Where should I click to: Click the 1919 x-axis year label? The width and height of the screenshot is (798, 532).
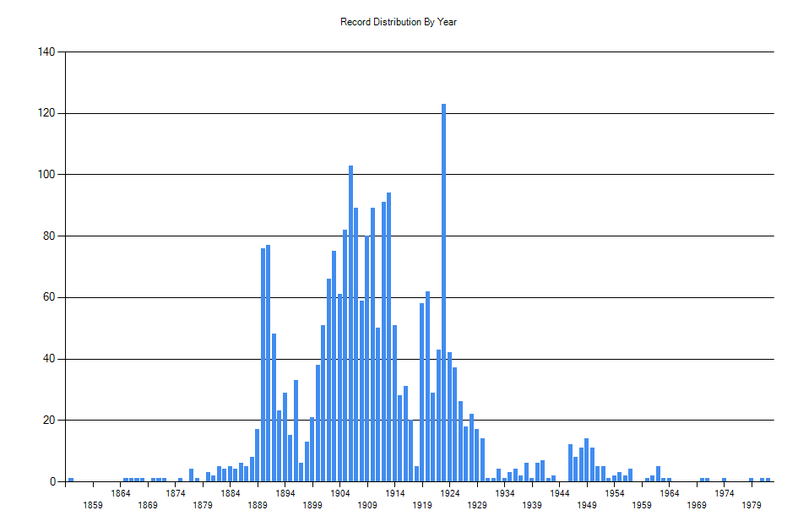[422, 505]
